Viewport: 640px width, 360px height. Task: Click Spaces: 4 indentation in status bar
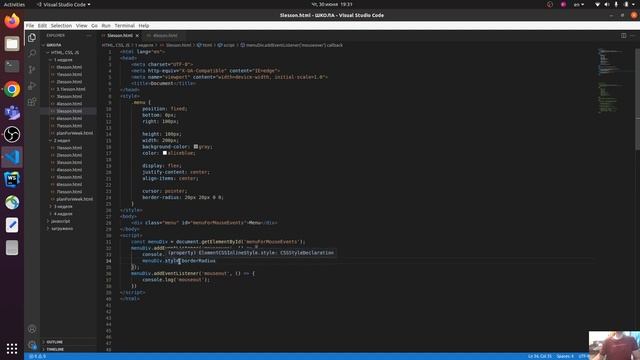565,356
